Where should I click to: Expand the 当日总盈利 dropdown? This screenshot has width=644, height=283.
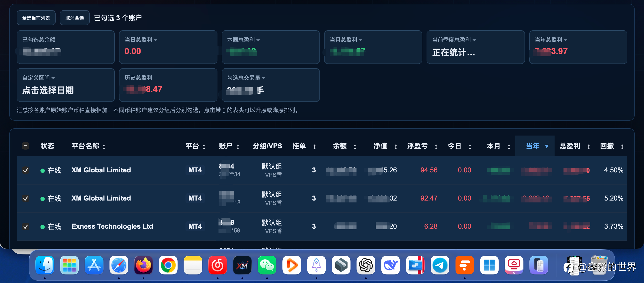pyautogui.click(x=141, y=40)
